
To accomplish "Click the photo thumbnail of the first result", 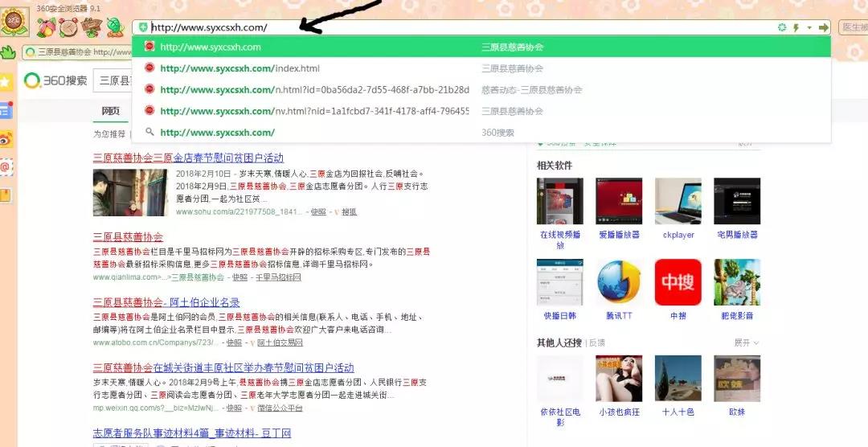I will (x=130, y=193).
